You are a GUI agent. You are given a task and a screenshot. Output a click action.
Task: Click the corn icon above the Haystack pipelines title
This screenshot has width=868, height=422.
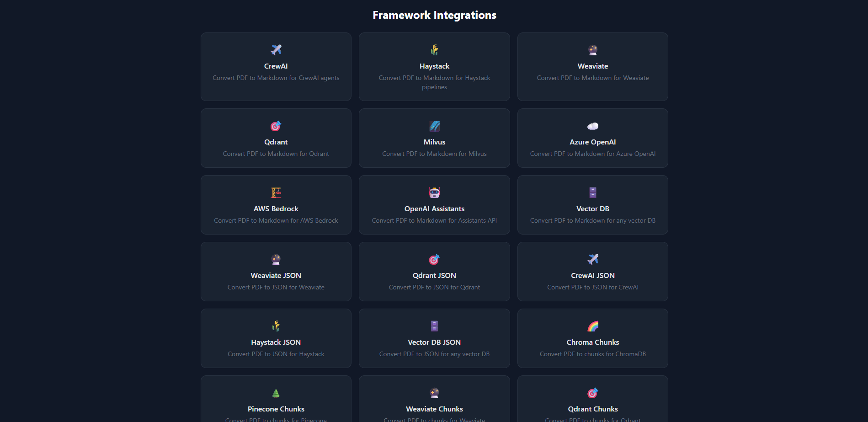pyautogui.click(x=434, y=50)
